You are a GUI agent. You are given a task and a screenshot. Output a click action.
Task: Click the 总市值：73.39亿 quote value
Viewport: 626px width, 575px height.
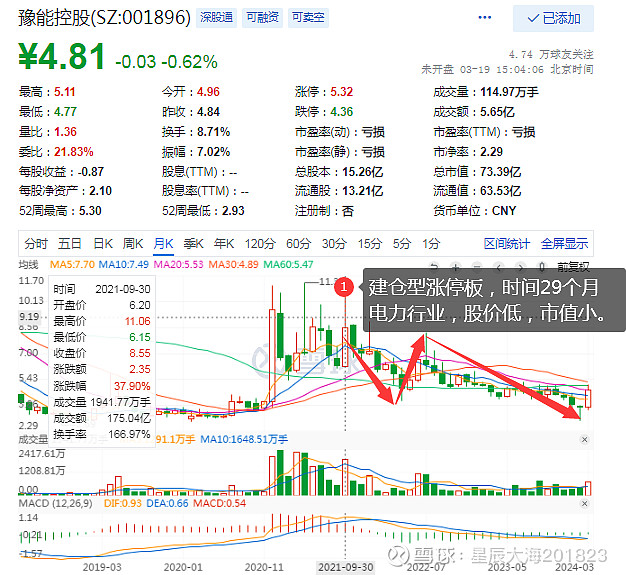(x=477, y=172)
